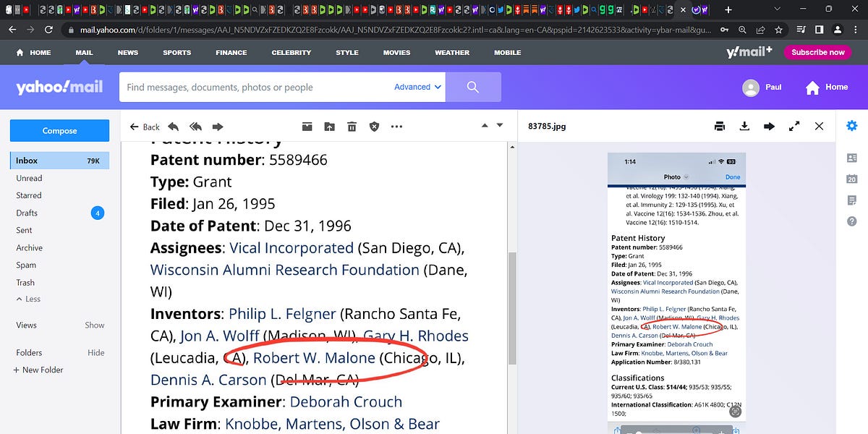Click the Compose button
This screenshot has height=434, width=868.
coord(59,130)
